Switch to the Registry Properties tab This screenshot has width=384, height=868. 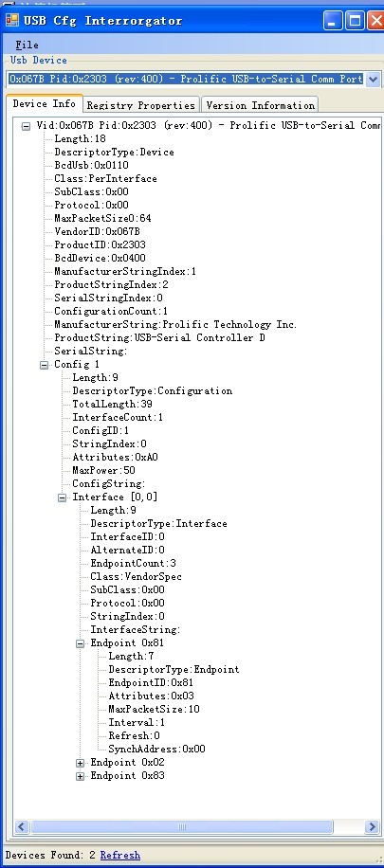coord(141,105)
